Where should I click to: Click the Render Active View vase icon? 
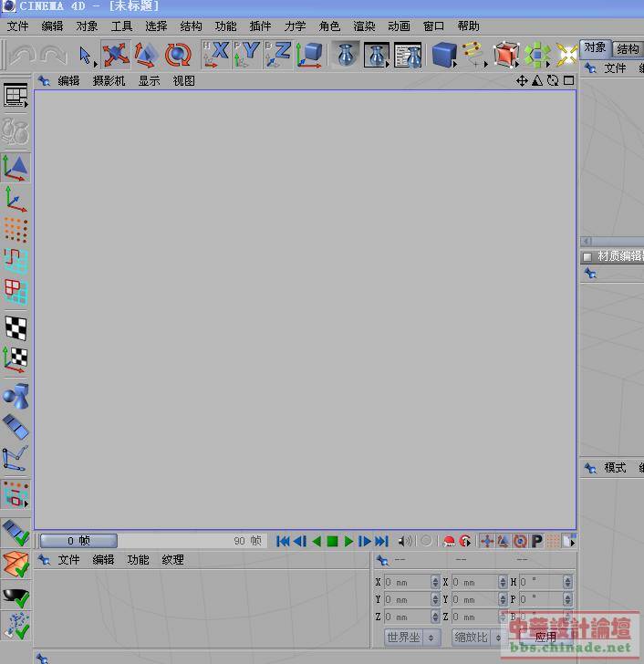coord(345,55)
